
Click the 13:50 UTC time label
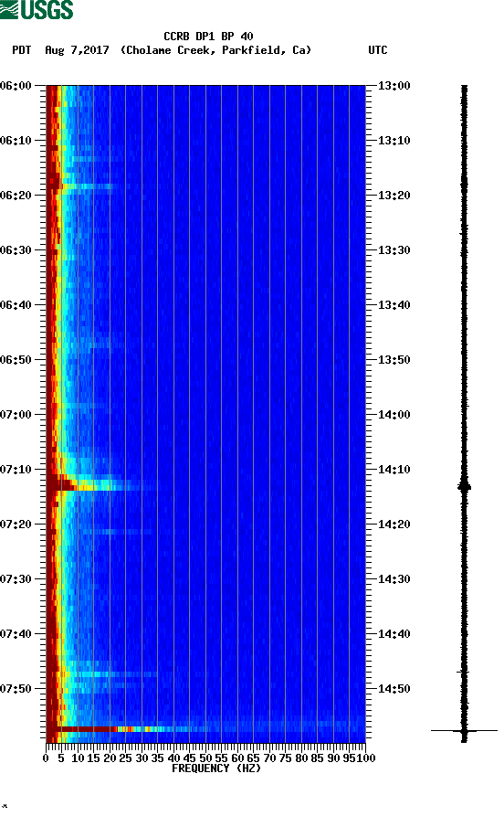pos(394,360)
